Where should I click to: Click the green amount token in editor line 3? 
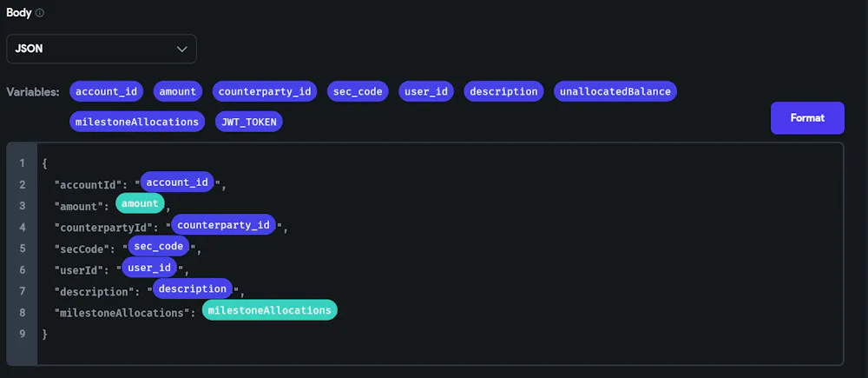pos(140,203)
